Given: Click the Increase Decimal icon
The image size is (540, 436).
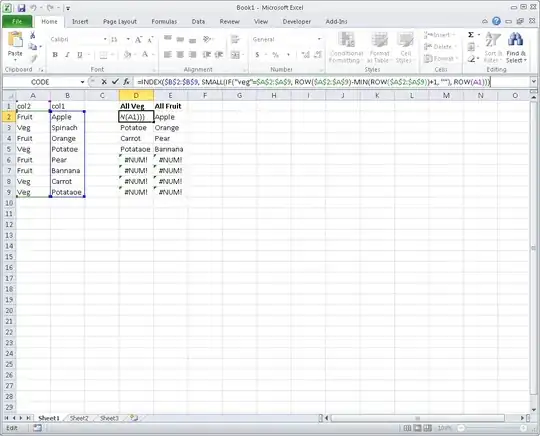Looking at the screenshot, I should pyautogui.click(x=305, y=55).
